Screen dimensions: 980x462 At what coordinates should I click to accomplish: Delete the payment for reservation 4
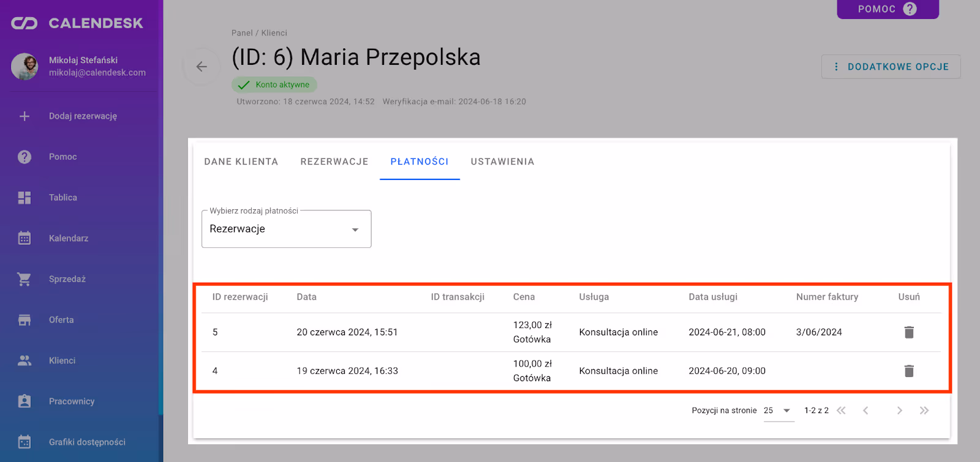click(x=909, y=371)
